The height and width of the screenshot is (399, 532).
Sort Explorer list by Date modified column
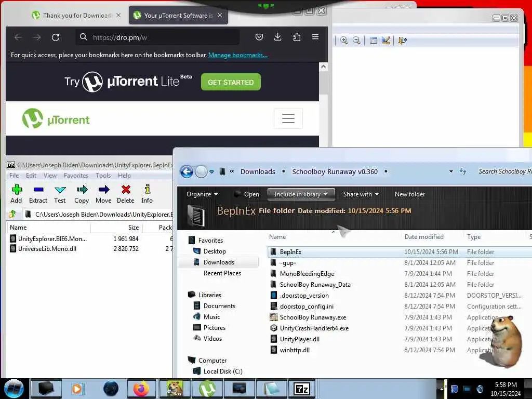(x=424, y=237)
